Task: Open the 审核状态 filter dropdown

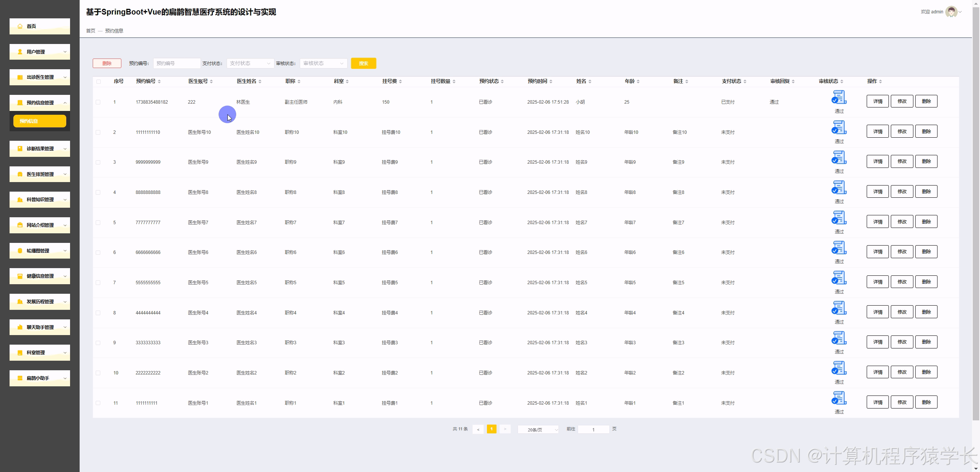Action: (323, 63)
